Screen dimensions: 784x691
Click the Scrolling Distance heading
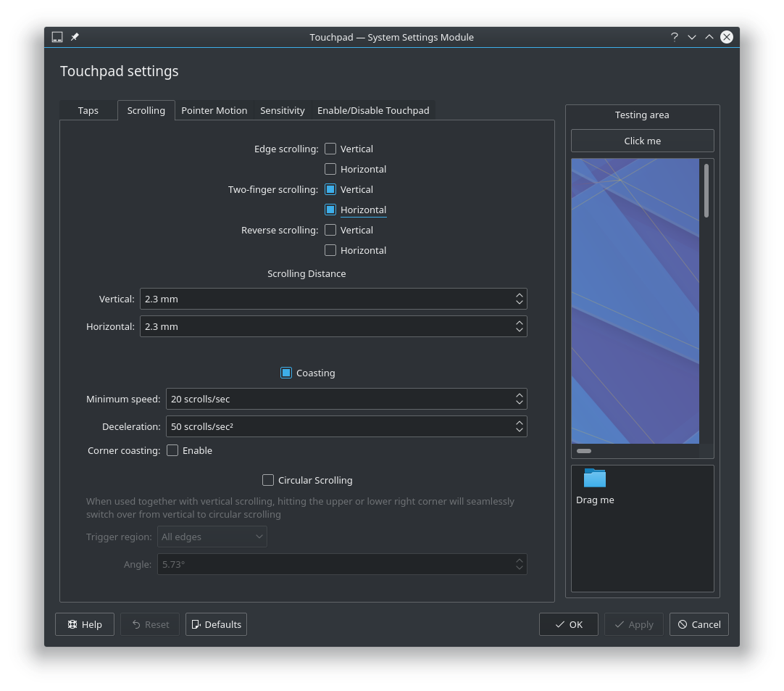tap(306, 273)
